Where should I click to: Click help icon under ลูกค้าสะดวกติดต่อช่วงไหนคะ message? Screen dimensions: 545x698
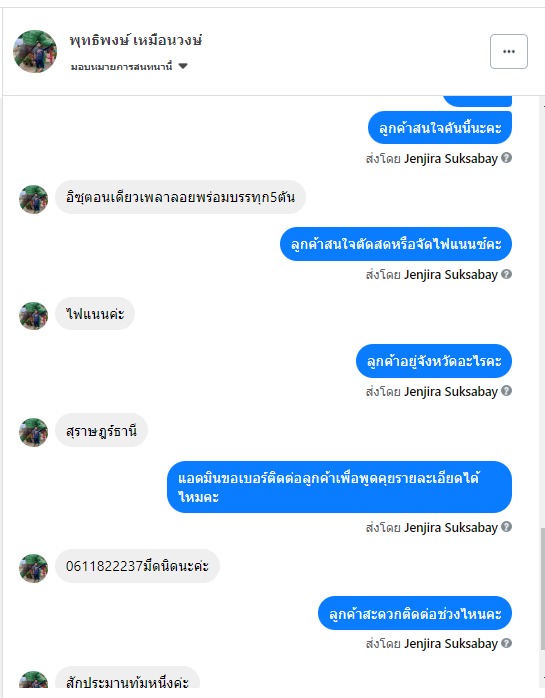click(x=506, y=643)
